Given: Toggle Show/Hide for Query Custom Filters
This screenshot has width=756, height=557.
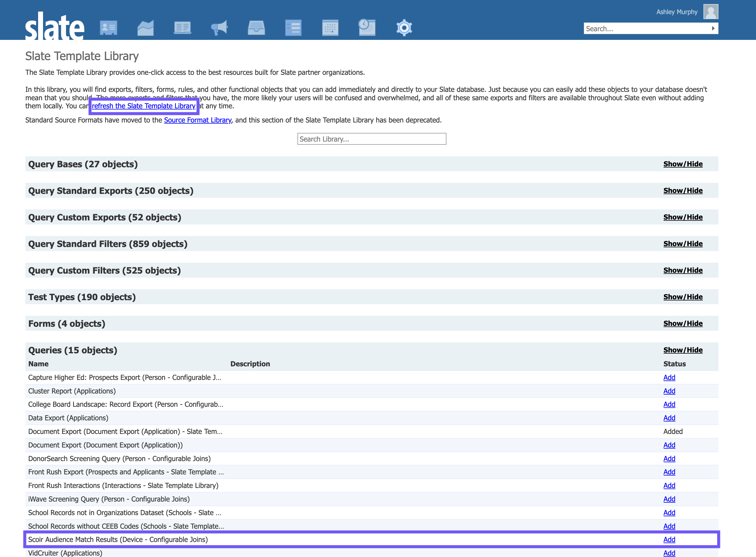Looking at the screenshot, I should click(x=683, y=270).
